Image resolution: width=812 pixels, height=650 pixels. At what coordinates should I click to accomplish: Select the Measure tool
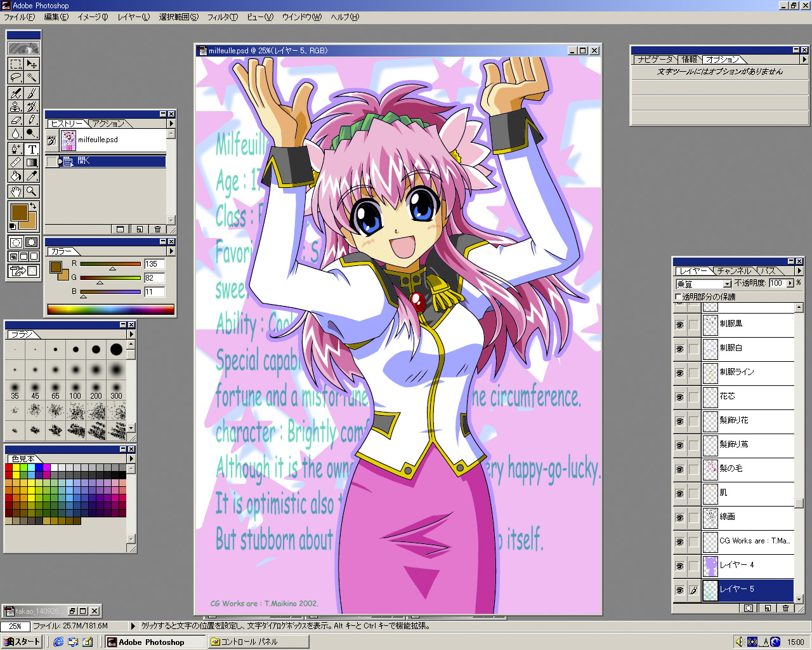pyautogui.click(x=16, y=162)
